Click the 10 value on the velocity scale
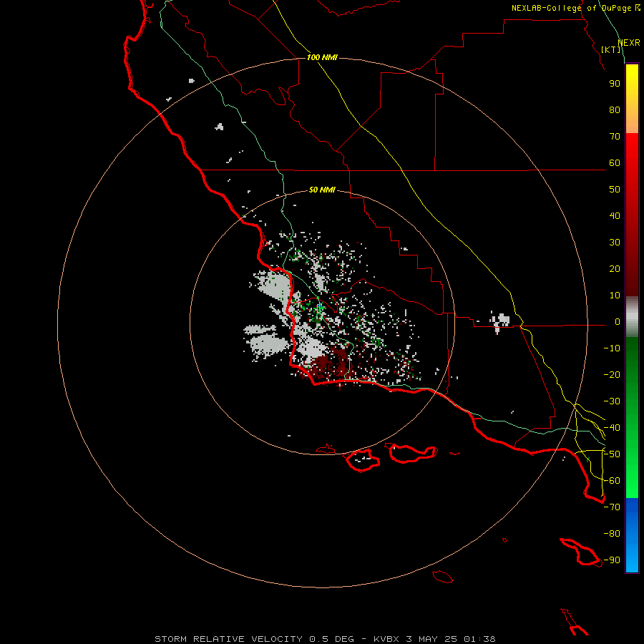 (x=615, y=296)
